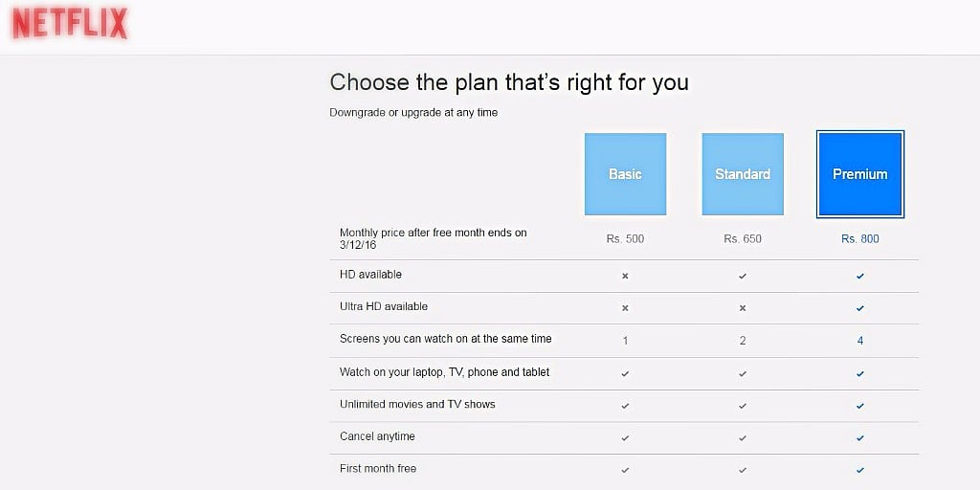
Task: Click the Premium First month free checkmark
Action: click(x=860, y=470)
